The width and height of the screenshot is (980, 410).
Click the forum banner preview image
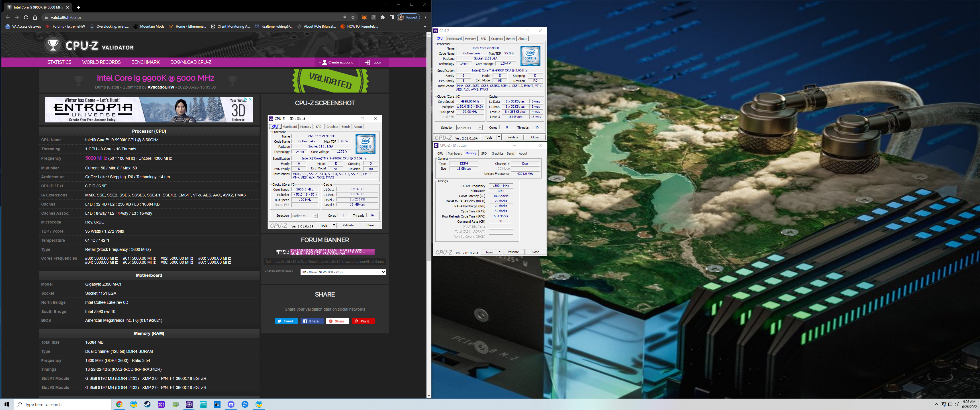(325, 252)
